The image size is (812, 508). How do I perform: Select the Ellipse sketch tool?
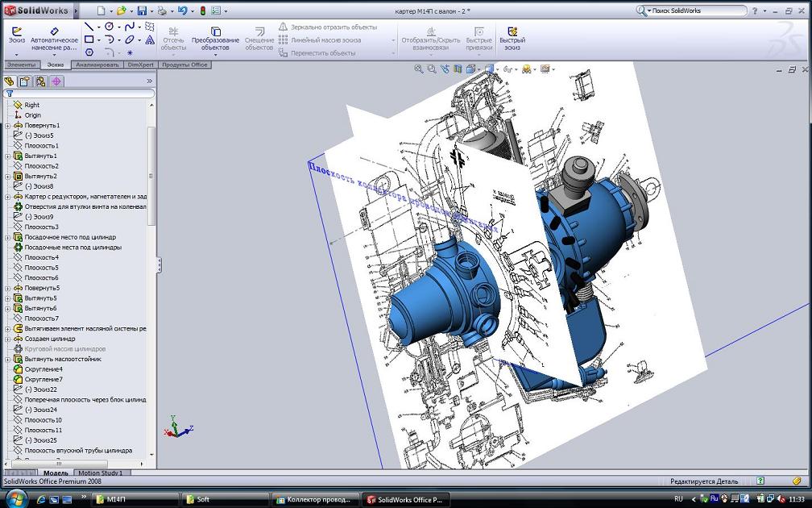pyautogui.click(x=130, y=40)
